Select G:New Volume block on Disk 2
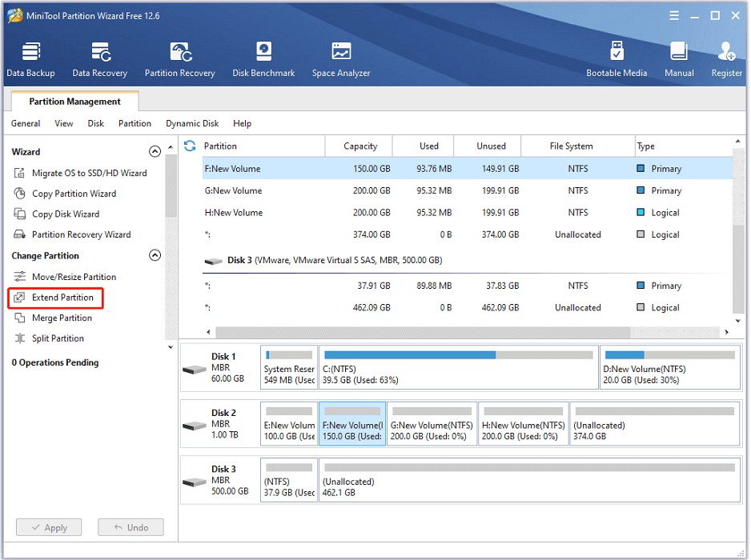The width and height of the screenshot is (751, 560). [432, 424]
